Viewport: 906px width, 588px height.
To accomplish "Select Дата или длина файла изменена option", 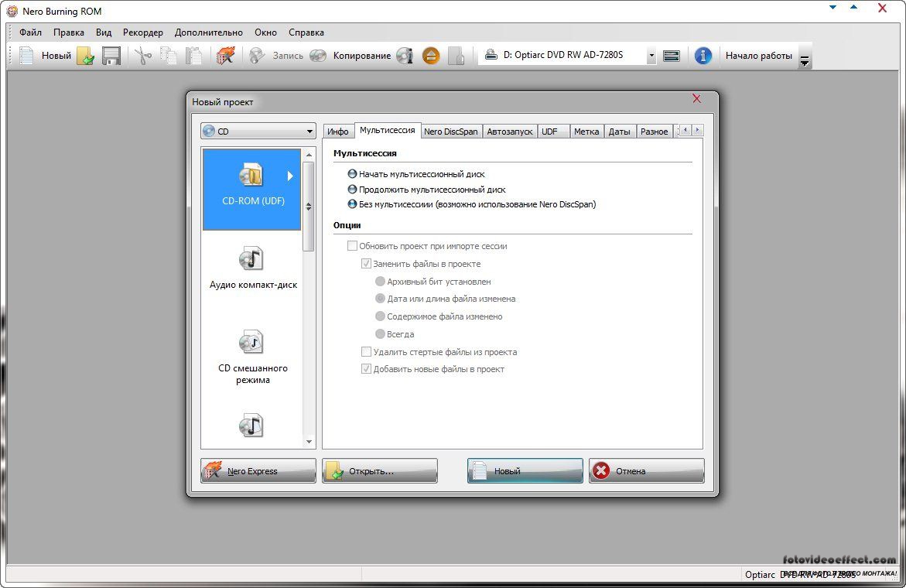I will coord(445,299).
